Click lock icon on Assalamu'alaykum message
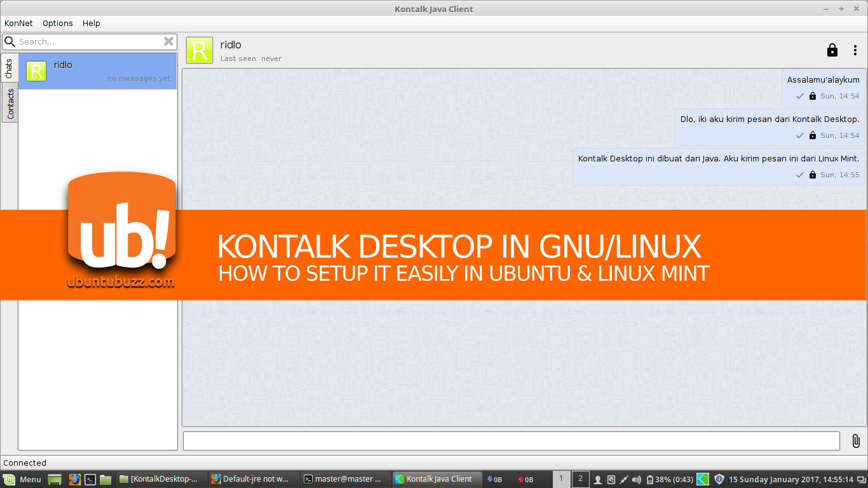 (812, 97)
